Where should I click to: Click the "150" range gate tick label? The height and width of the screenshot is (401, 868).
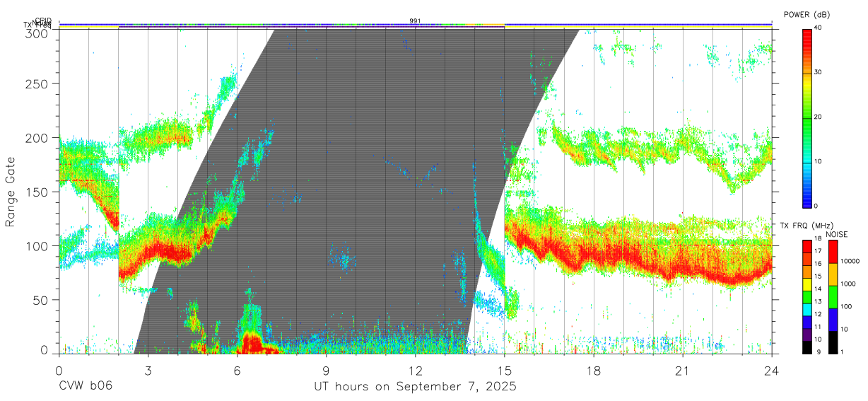coord(37,192)
